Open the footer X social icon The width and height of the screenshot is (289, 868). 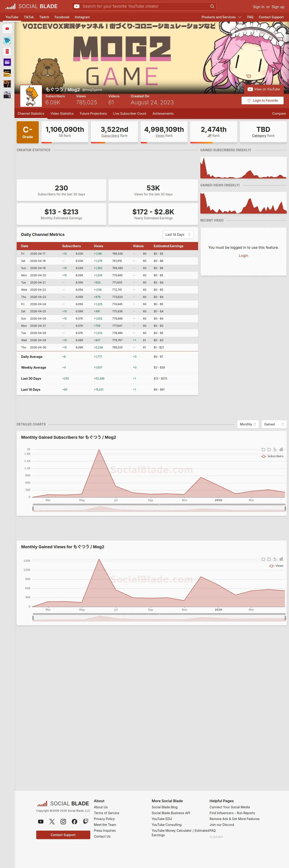[52, 822]
